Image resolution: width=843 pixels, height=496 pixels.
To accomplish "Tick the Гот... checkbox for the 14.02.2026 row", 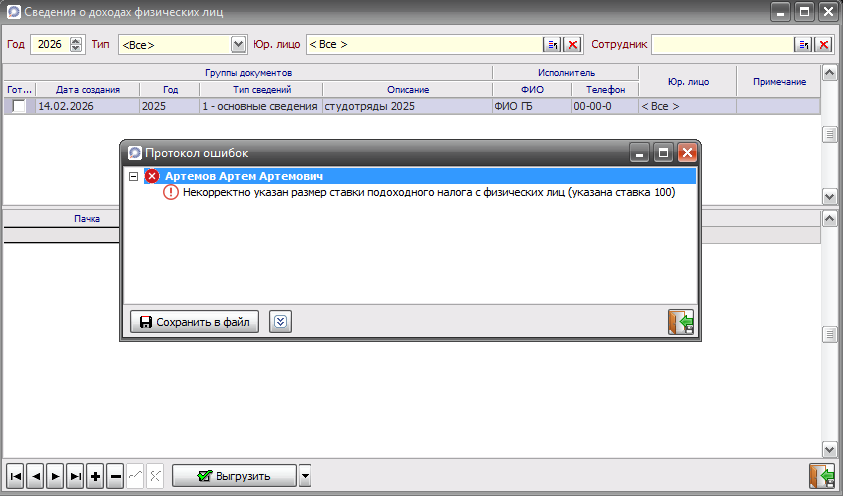I will click(18, 106).
